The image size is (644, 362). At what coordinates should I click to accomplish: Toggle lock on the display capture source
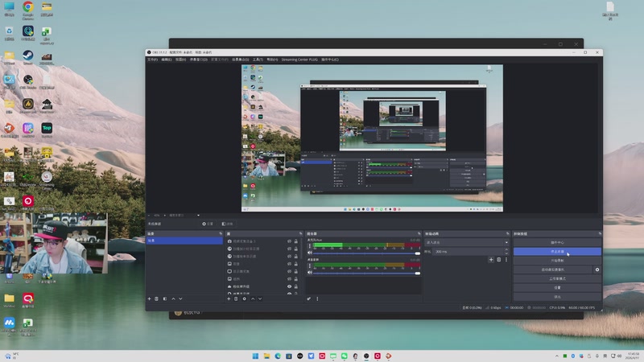click(295, 271)
